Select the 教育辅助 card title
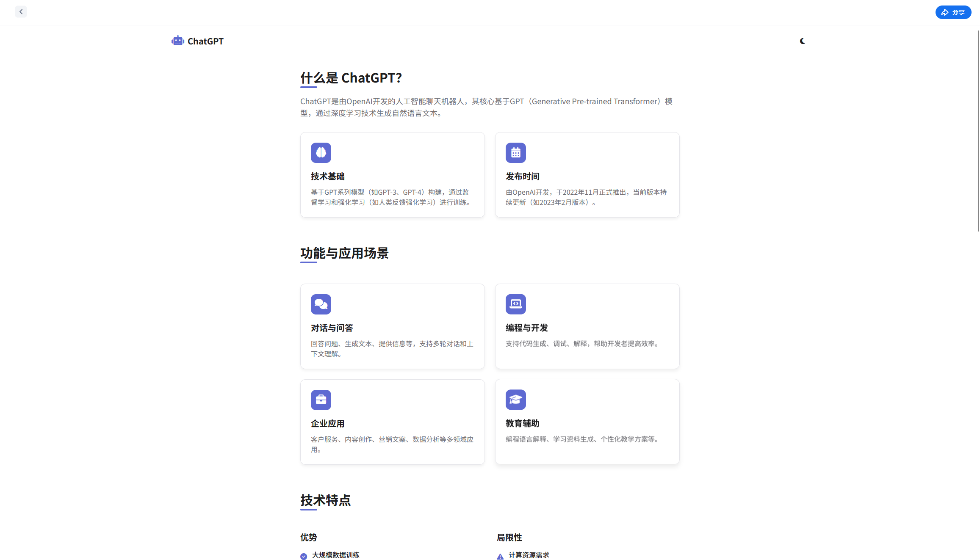The image size is (980, 560). pyautogui.click(x=522, y=423)
